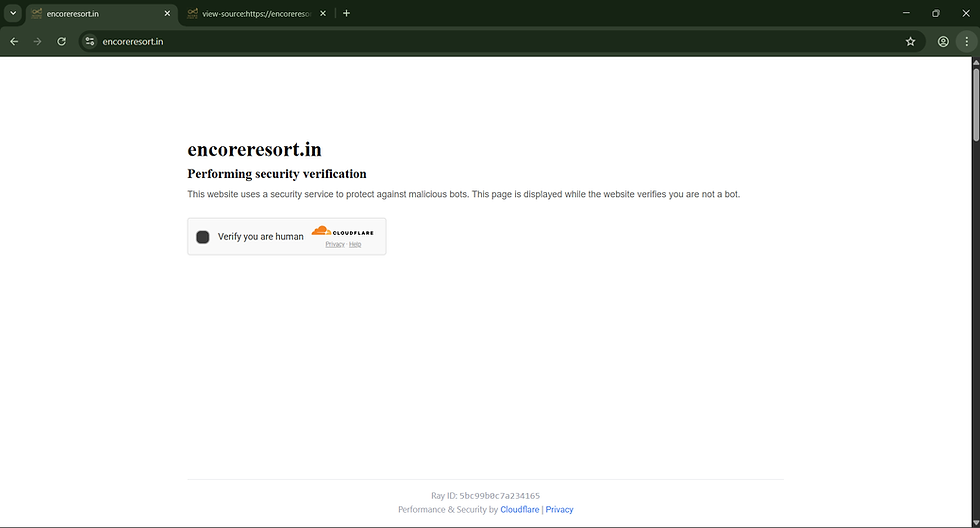Click the encoreresort.in tab favicon

pyautogui.click(x=37, y=13)
